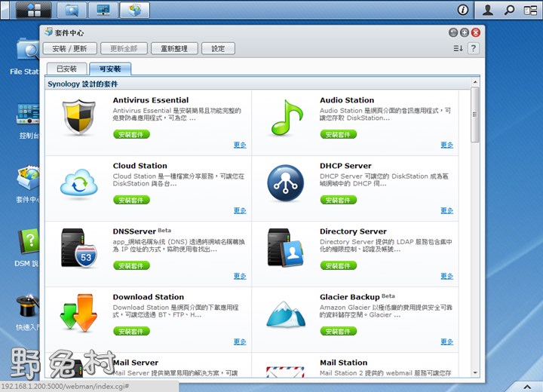This screenshot has width=543, height=392.
Task: Select Package Center taskbar icon
Action: point(135,10)
